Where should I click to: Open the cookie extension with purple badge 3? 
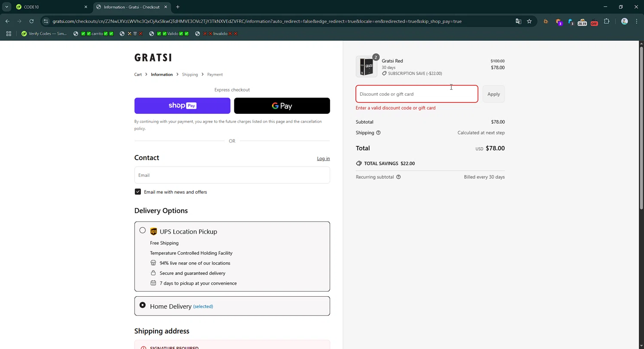558,21
